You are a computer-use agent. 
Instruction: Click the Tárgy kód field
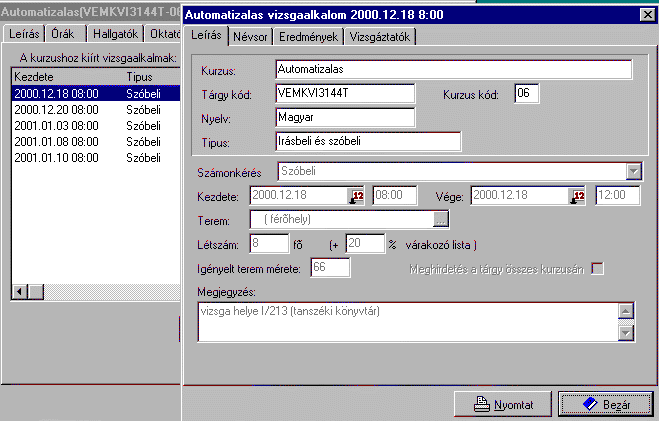point(345,93)
